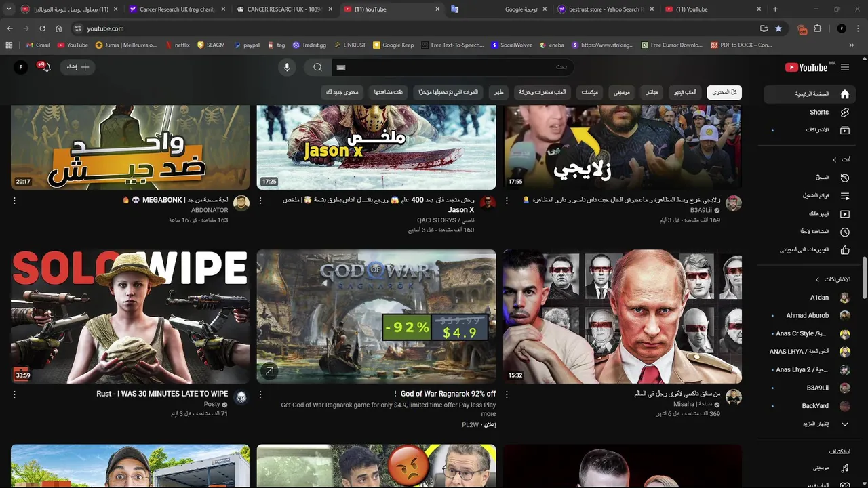Open the YouTube hamburger guide menu

pos(845,67)
